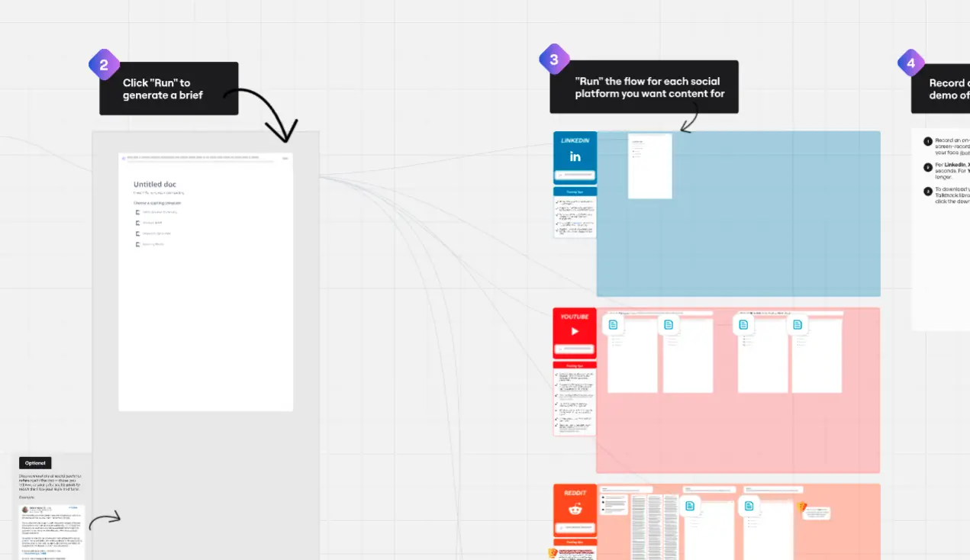Select the 'Click Run to generate a brief' note
970x560 pixels.
169,89
